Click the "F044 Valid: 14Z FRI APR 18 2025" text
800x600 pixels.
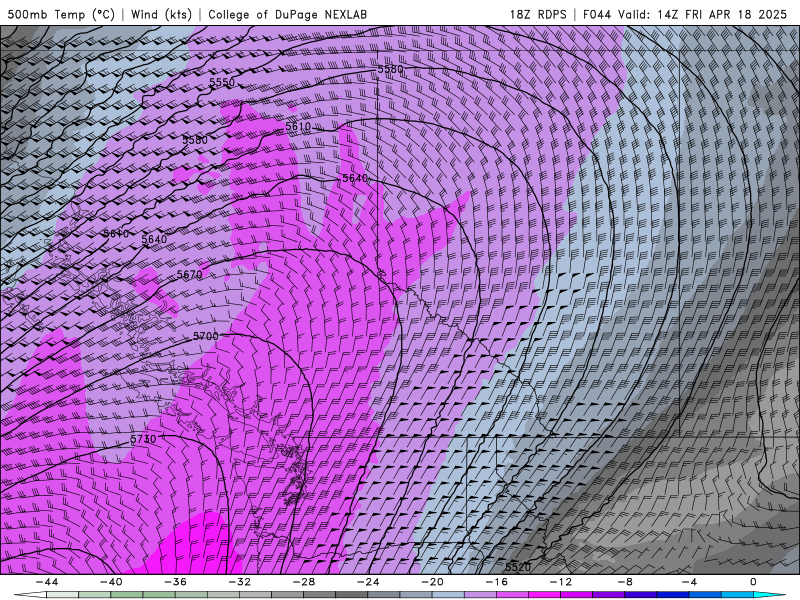[x=685, y=14]
